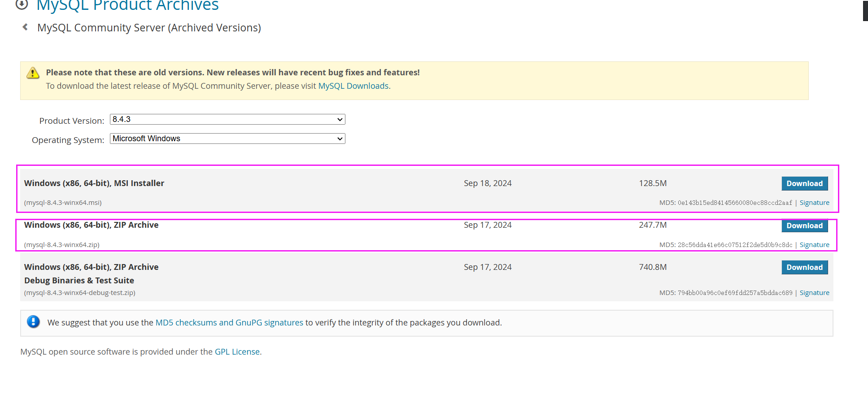868x399 pixels.
Task: Open MD5 checksums and GnuPG signatures link
Action: click(x=229, y=322)
